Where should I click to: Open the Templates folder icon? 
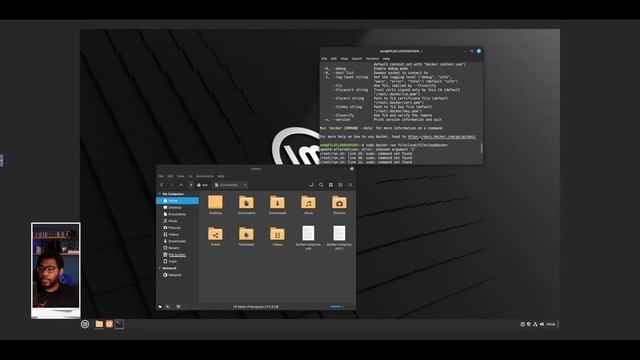click(x=246, y=234)
